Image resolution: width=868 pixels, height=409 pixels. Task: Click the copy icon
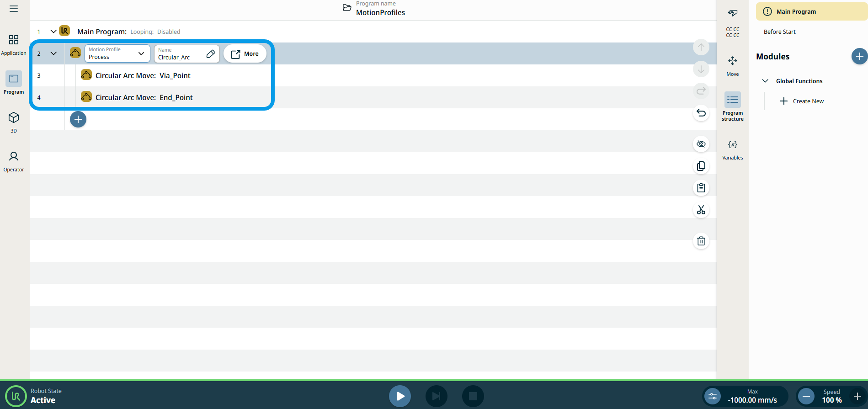tap(701, 166)
